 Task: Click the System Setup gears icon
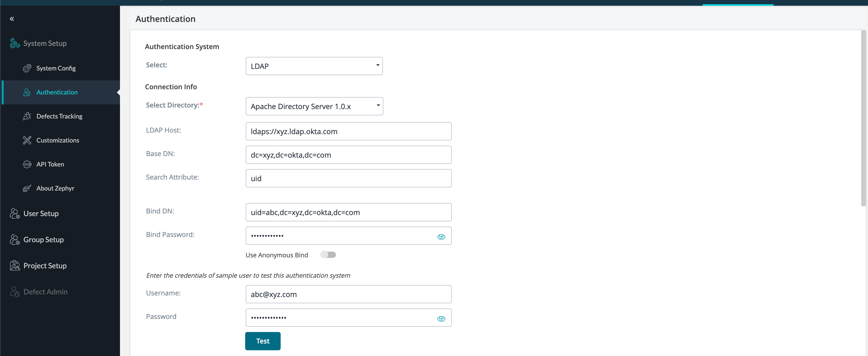point(15,43)
